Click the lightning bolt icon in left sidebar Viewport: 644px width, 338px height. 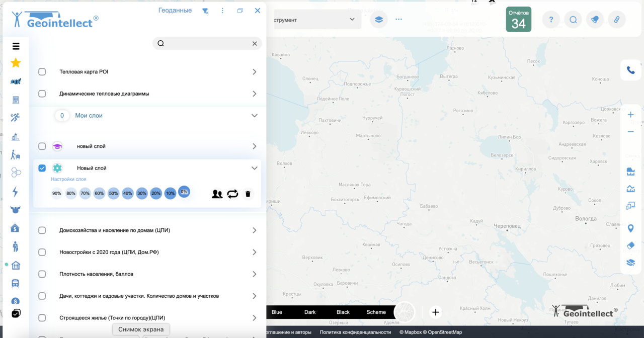click(16, 192)
